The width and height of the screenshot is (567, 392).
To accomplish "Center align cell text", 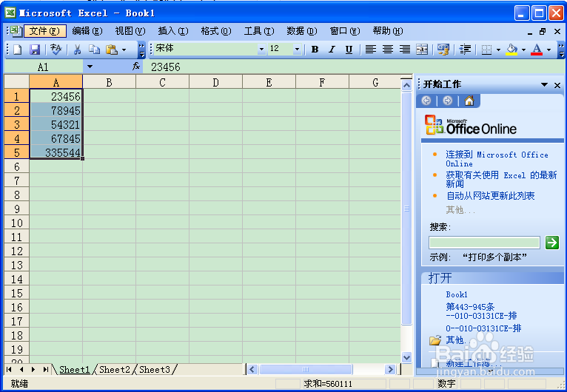I will click(x=388, y=50).
